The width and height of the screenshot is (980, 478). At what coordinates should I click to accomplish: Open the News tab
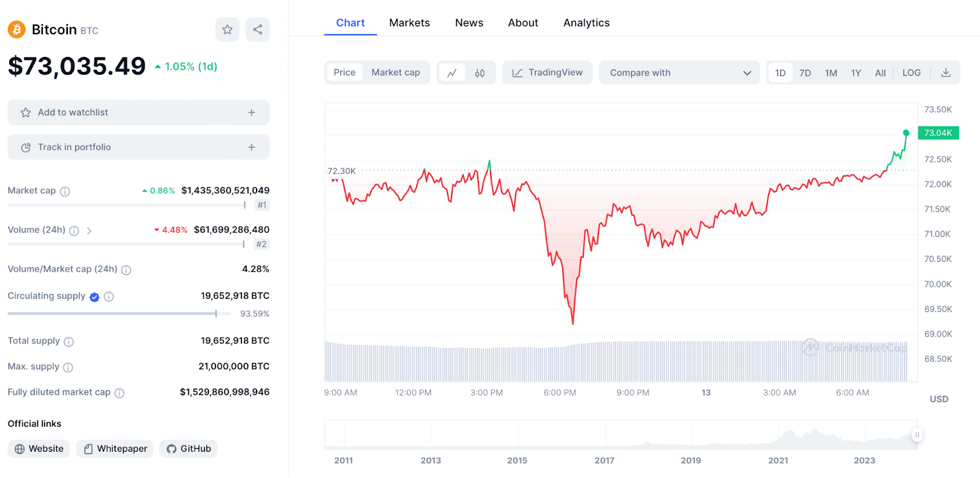tap(469, 23)
